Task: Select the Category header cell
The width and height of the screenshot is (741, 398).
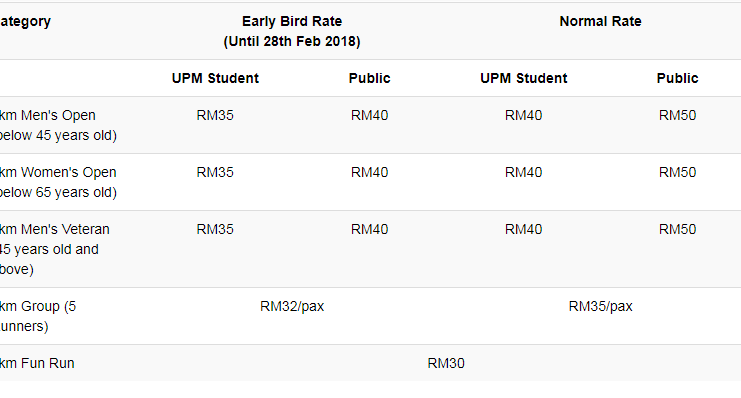Action: pos(25,21)
